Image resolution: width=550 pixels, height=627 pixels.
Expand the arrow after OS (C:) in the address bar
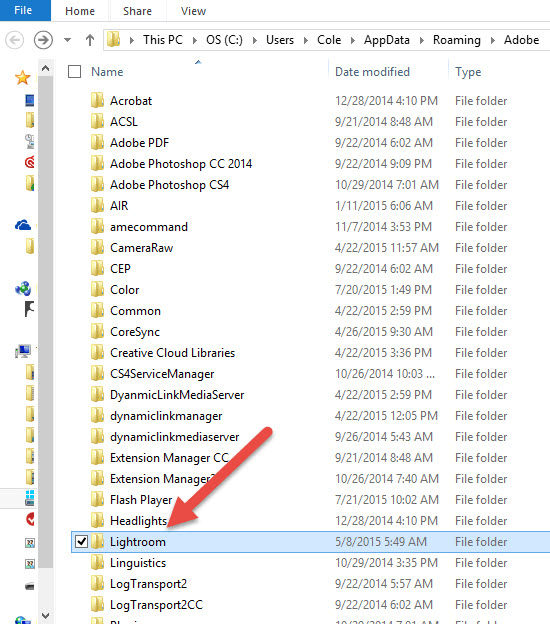click(254, 40)
